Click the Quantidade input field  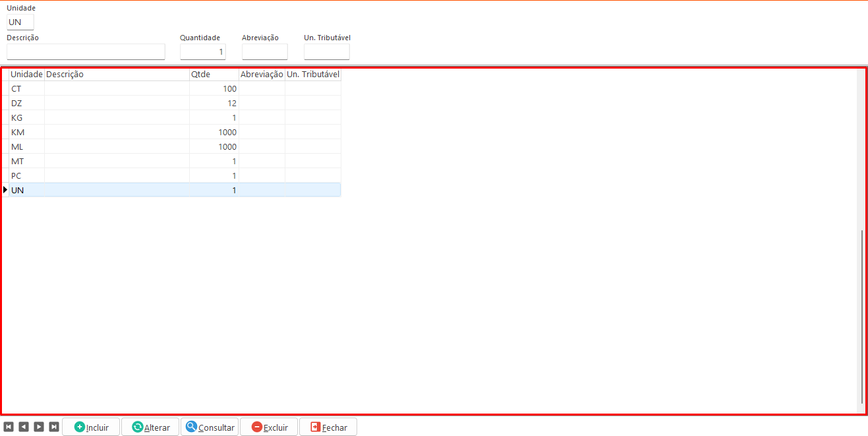point(202,52)
